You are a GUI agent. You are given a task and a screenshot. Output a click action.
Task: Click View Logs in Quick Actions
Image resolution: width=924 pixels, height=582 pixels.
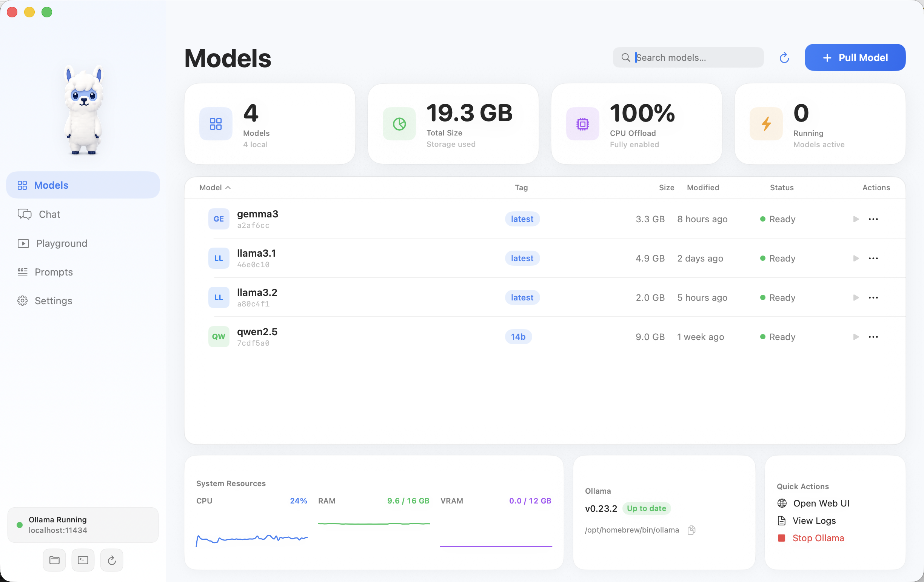coord(806,520)
